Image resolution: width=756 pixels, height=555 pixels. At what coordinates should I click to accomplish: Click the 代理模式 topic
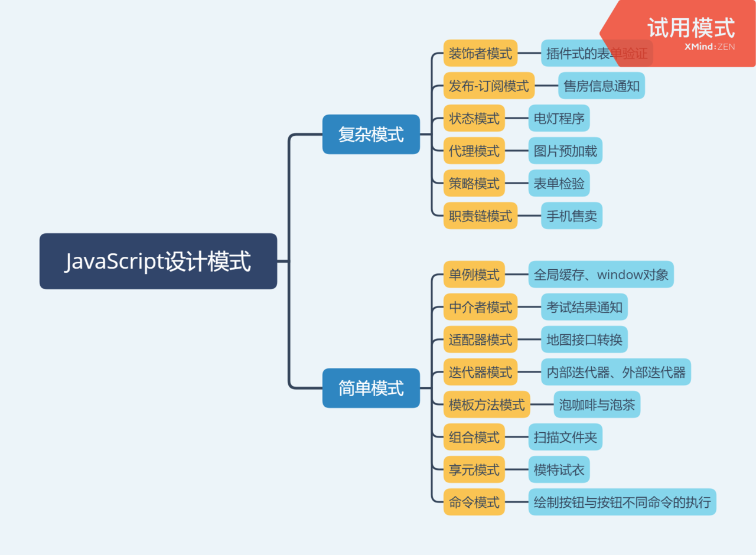coord(473,151)
